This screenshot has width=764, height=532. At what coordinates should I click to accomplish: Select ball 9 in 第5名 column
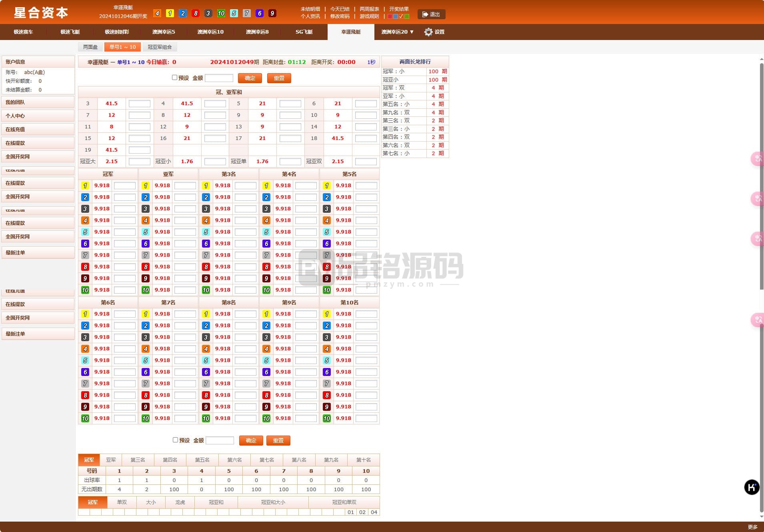click(327, 278)
